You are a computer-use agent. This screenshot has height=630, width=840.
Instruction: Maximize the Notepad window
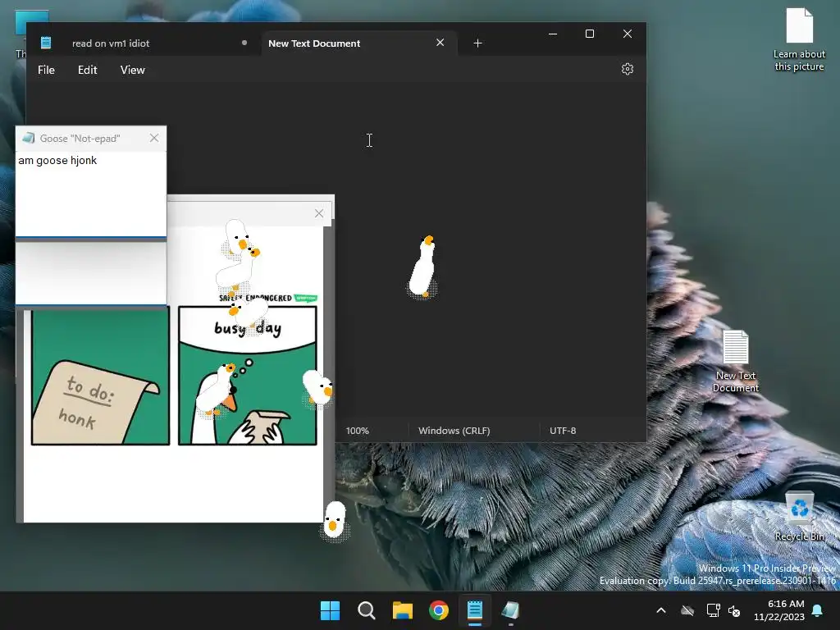[590, 34]
